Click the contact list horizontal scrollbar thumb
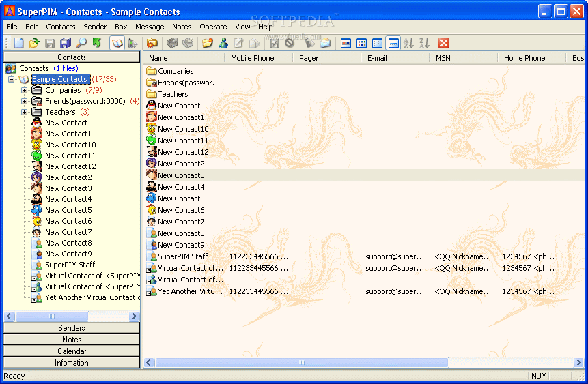588x384 pixels. [x=302, y=363]
